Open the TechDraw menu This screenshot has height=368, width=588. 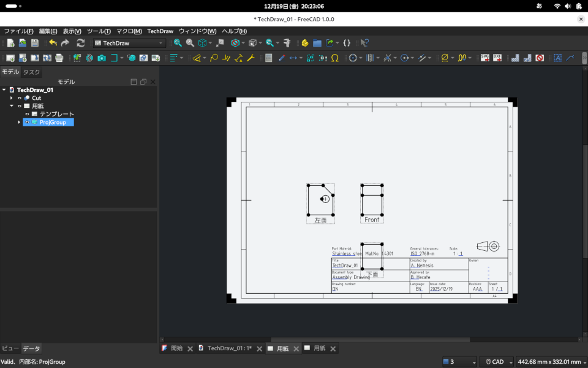point(160,31)
